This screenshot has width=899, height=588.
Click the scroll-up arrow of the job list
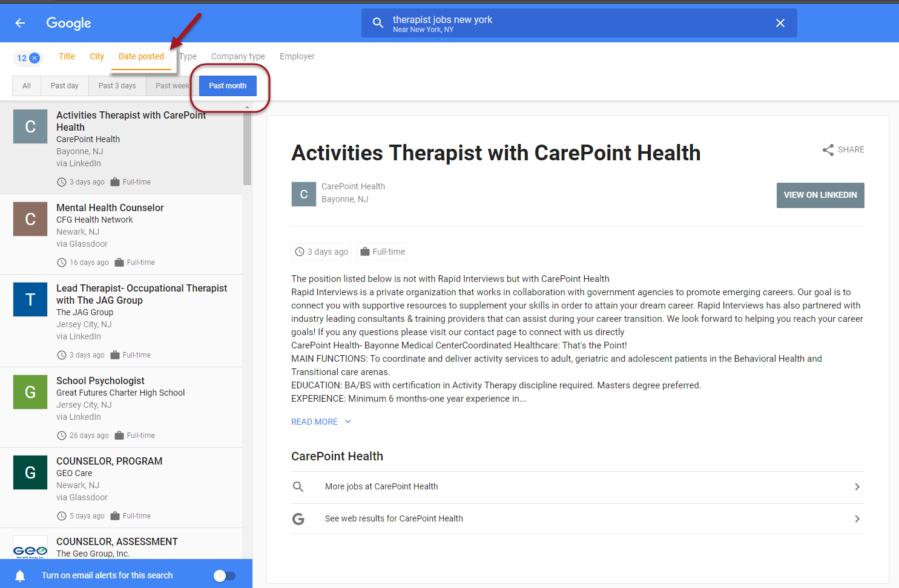click(247, 107)
